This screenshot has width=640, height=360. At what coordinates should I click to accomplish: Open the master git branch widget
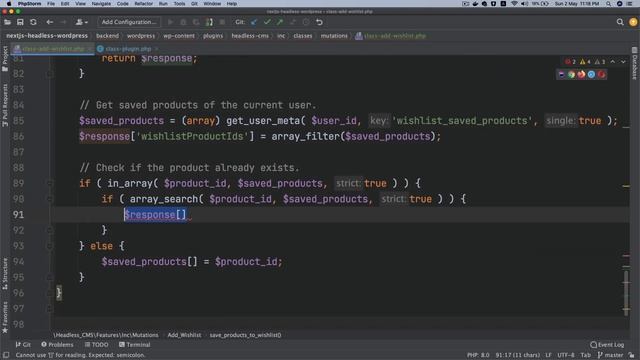coord(610,355)
